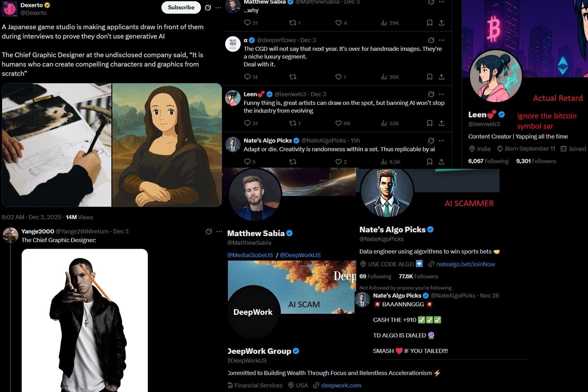Open @MediaGlobeUS mention link
The image size is (588, 392).
(250, 255)
